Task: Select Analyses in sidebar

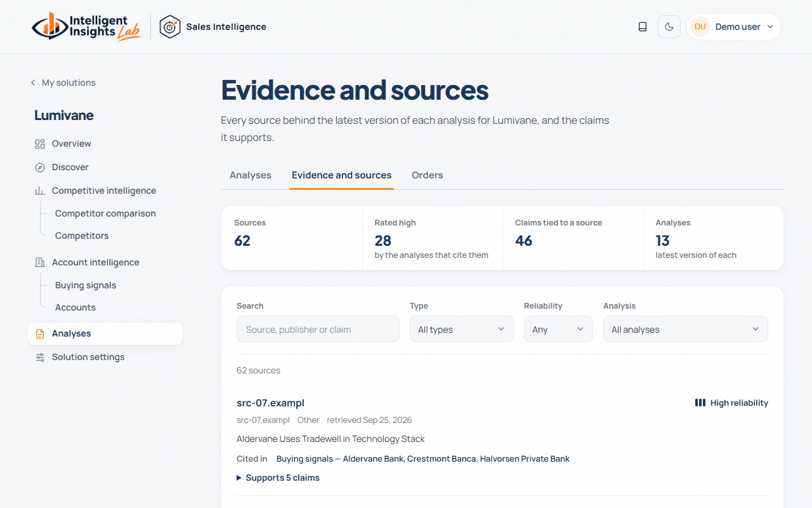Action: (105, 333)
